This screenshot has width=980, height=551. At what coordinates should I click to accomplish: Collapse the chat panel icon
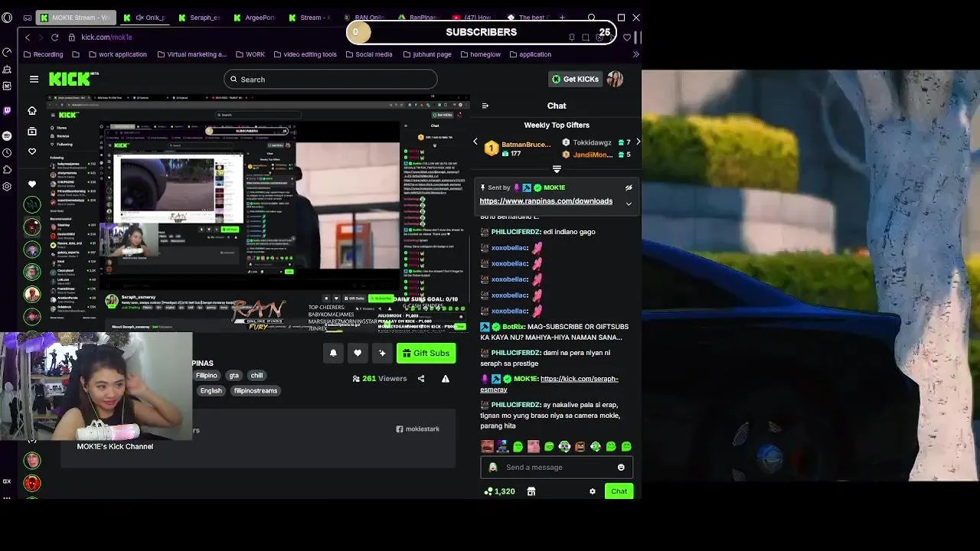[485, 106]
